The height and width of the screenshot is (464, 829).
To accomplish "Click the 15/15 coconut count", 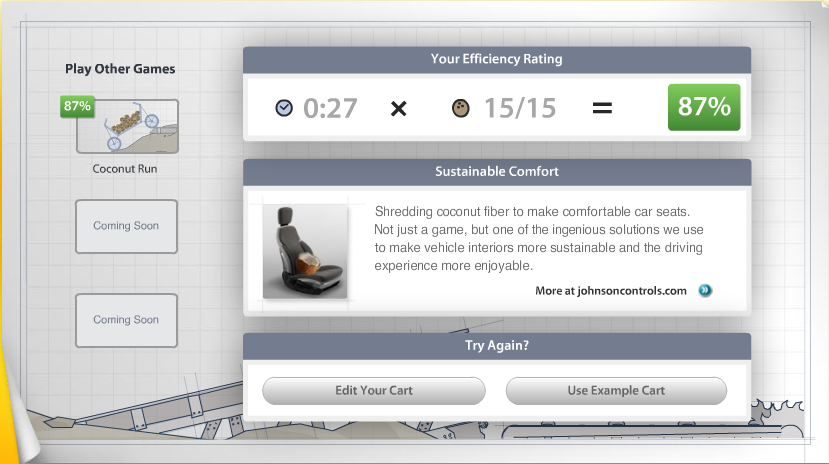I will point(520,108).
